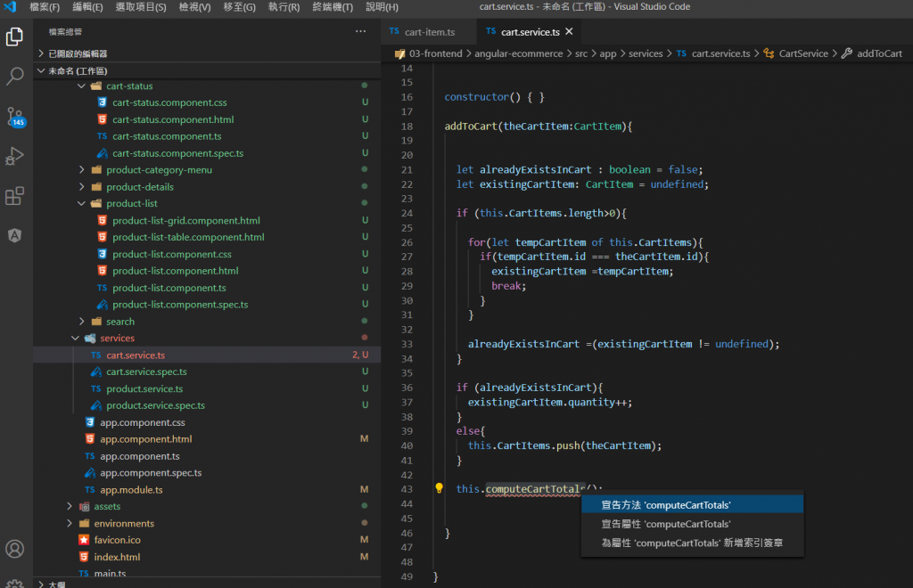Open the Extensions view icon
The image size is (913, 588).
coord(15,196)
